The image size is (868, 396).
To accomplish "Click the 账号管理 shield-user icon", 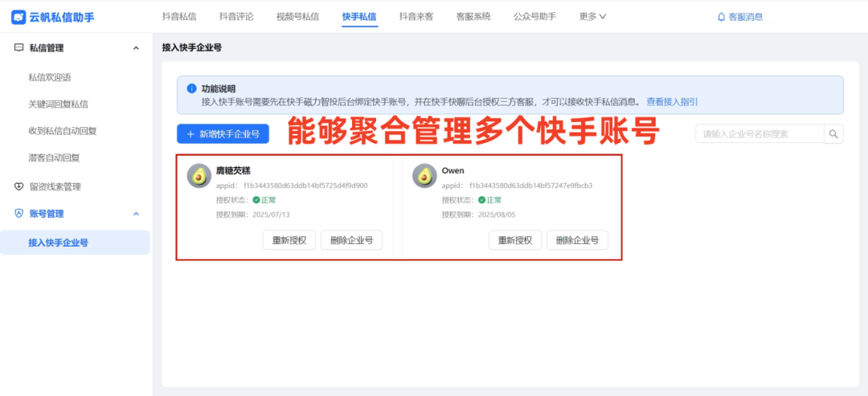I will [18, 214].
